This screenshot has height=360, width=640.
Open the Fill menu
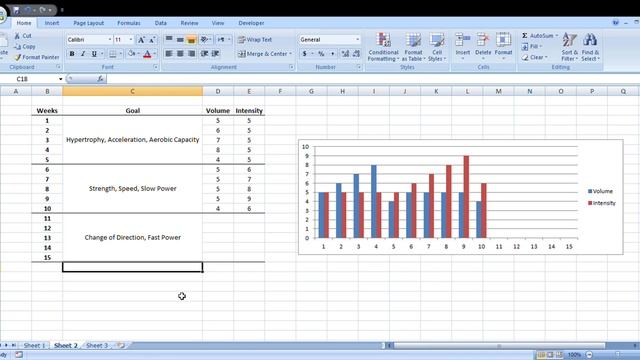[531, 47]
